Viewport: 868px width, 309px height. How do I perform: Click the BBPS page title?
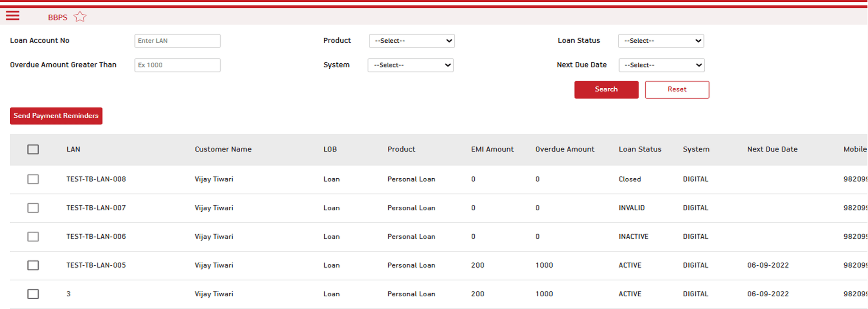coord(58,17)
